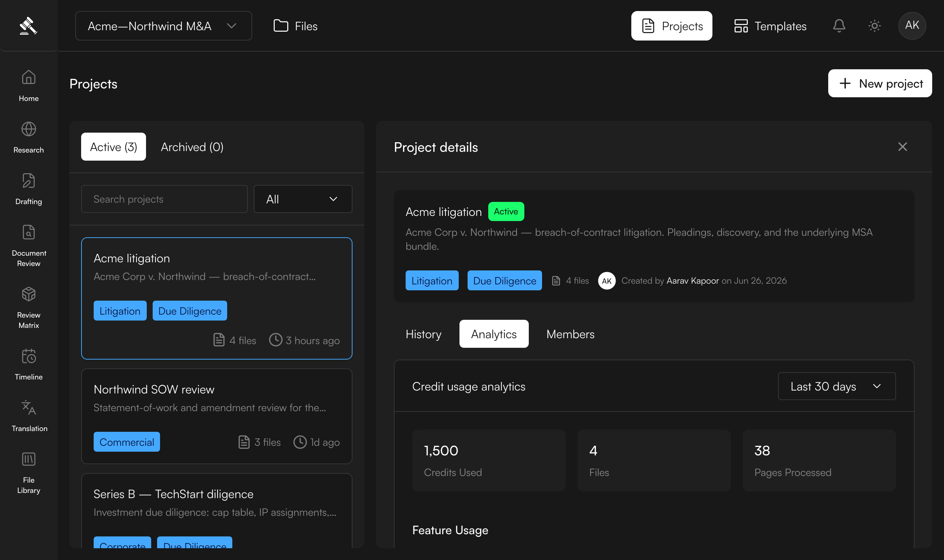Click the green Active status badge

tap(506, 211)
